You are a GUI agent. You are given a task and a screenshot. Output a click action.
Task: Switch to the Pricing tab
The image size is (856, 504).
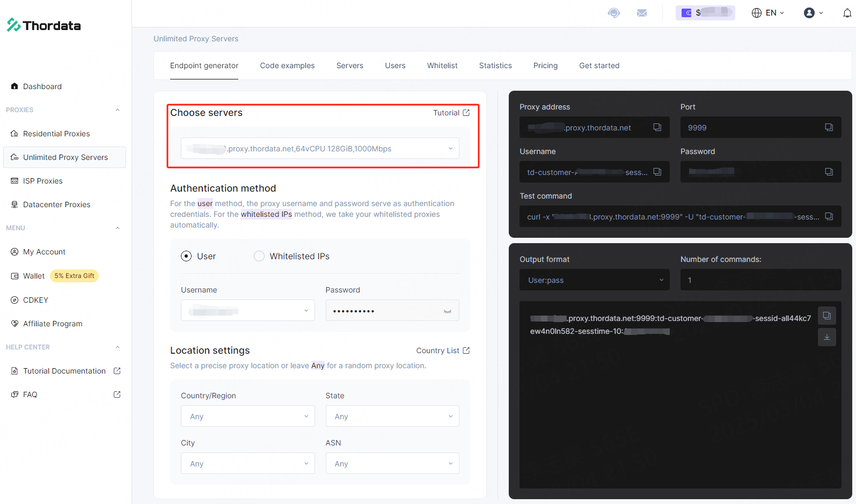(545, 65)
